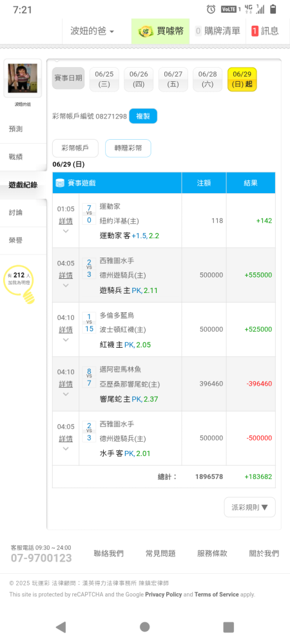Open the 轉贈彩幣 transfer button

point(128,148)
